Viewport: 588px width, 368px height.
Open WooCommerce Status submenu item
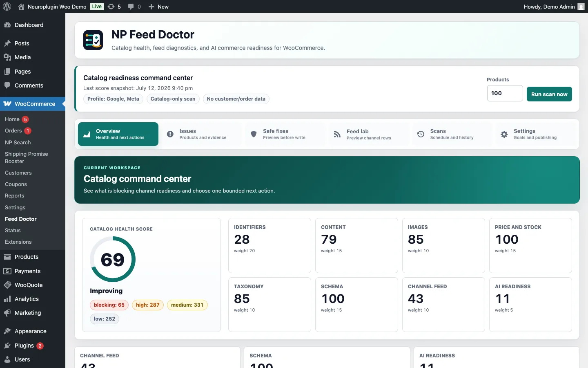33,230
